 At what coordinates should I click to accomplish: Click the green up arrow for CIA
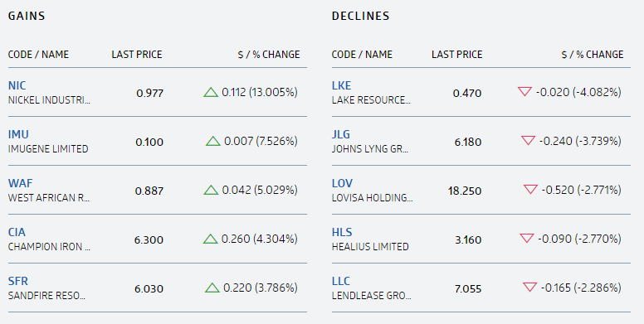(x=210, y=239)
